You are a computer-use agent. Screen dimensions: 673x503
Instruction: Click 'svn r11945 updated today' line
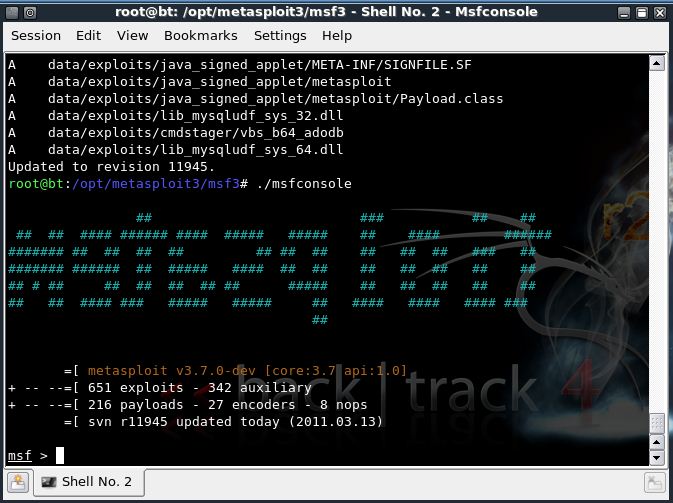click(x=235, y=421)
